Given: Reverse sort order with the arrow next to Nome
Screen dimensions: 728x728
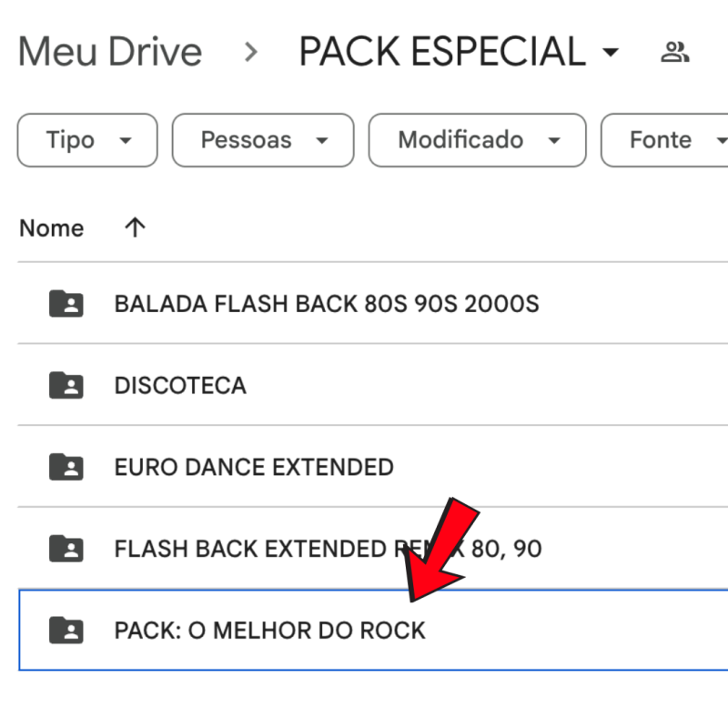Looking at the screenshot, I should point(135,227).
